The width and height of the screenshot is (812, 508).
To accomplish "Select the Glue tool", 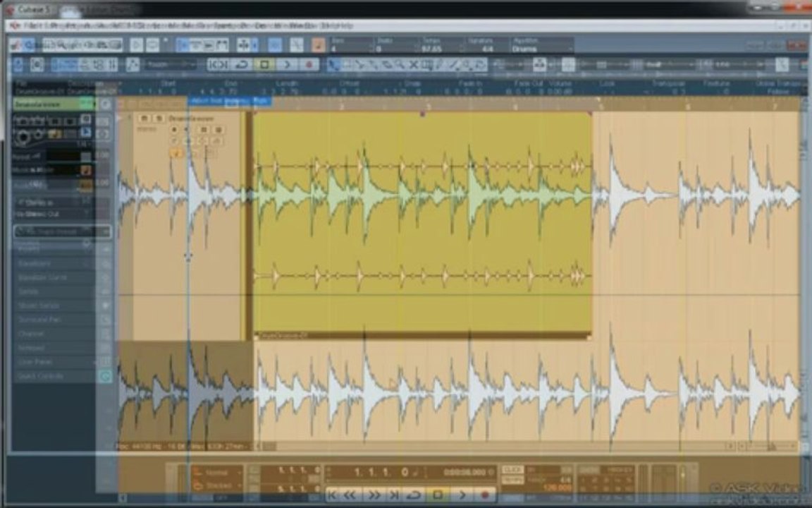I will pyautogui.click(x=374, y=65).
